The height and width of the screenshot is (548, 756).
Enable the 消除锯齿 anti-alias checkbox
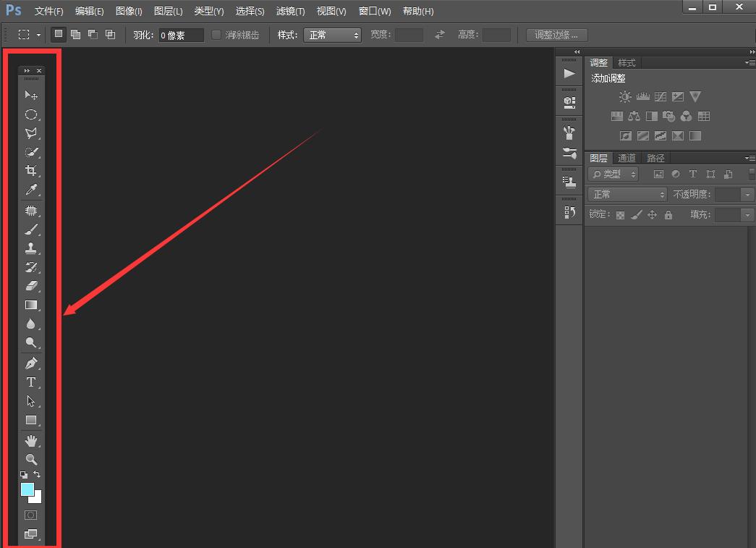point(216,35)
